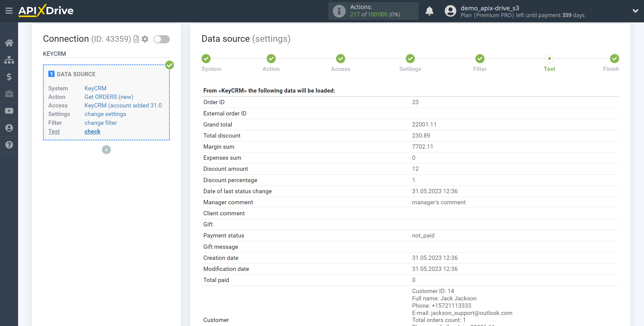
Task: Click the Finish step checkmark circle
Action: point(615,59)
